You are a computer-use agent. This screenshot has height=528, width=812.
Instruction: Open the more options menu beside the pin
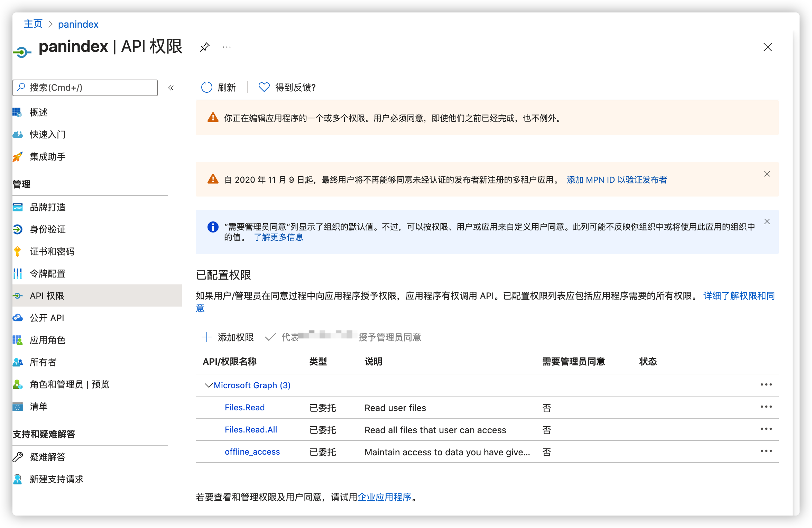click(x=227, y=47)
